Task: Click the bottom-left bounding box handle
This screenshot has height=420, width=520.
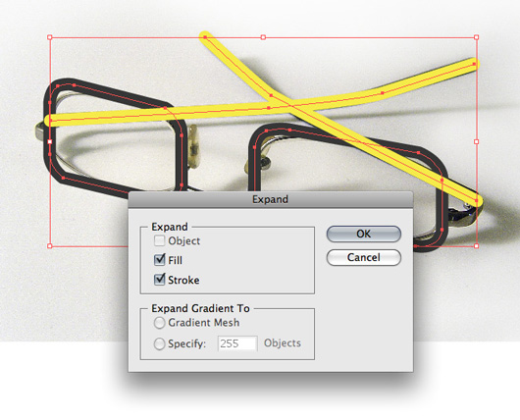Action: tap(50, 246)
